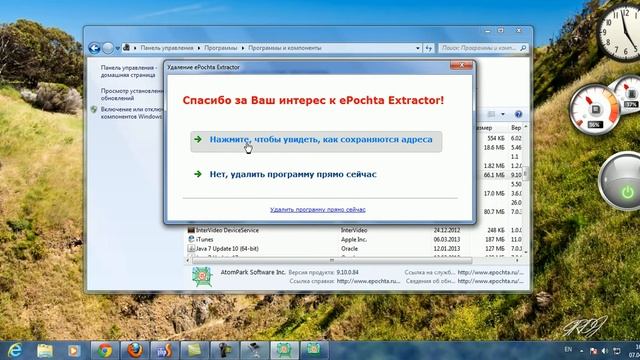
Task: Open the view options dropdown arrow
Action: click(503, 114)
